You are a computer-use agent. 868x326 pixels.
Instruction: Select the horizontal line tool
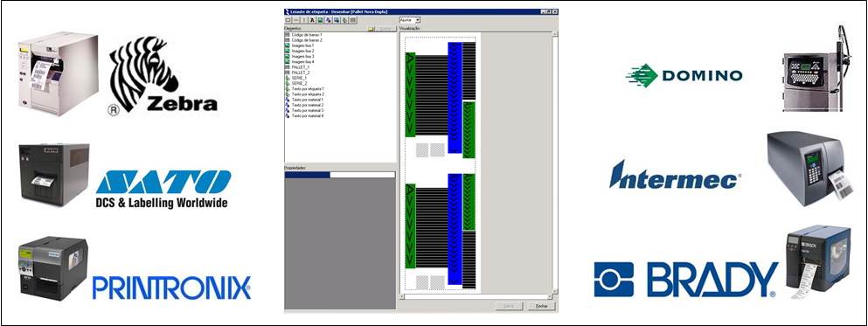[296, 20]
